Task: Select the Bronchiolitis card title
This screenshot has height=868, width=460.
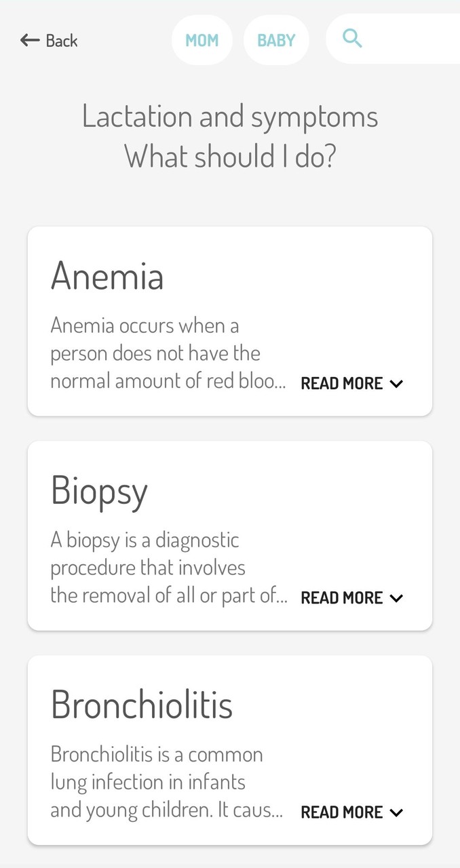Action: coord(142,705)
